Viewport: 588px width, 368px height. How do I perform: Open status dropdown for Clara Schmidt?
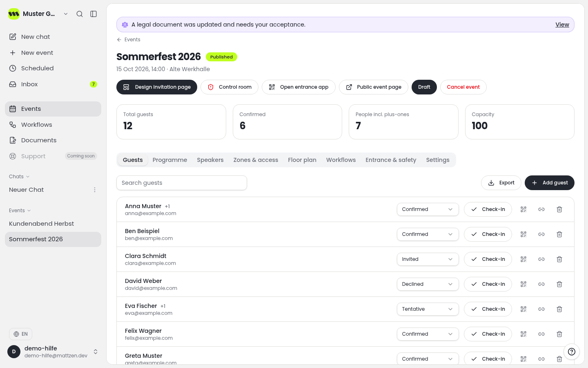(x=428, y=259)
